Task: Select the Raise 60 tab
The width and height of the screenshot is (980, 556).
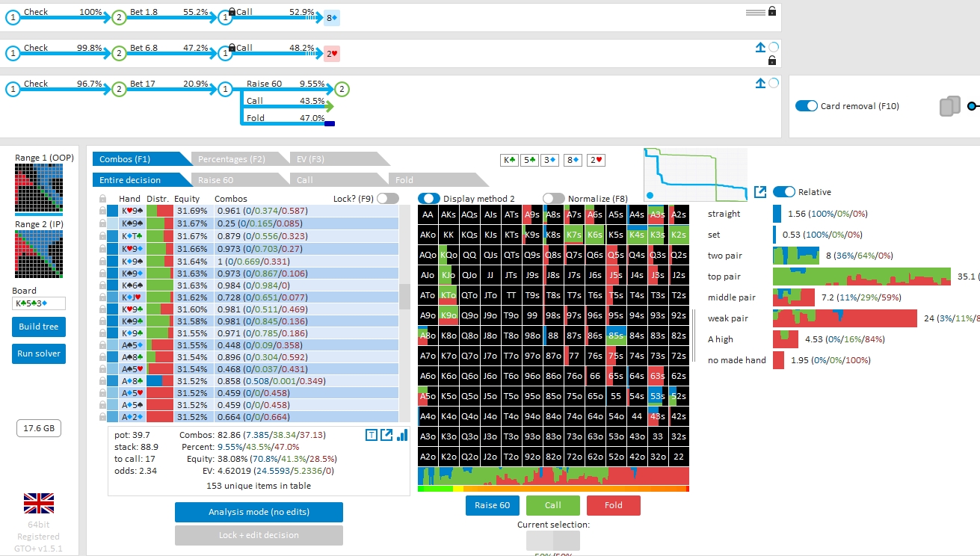Action: [241, 179]
